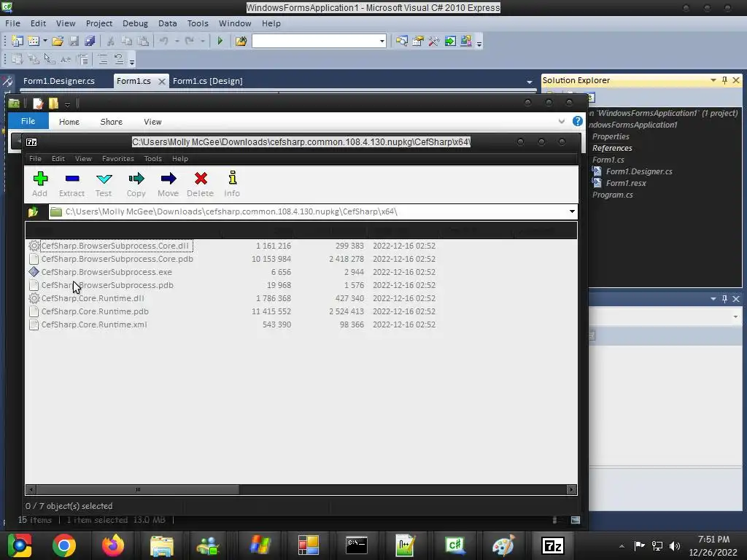The height and width of the screenshot is (560, 747).
Task: Open the Paint palette taskbar icon
Action: click(x=503, y=545)
